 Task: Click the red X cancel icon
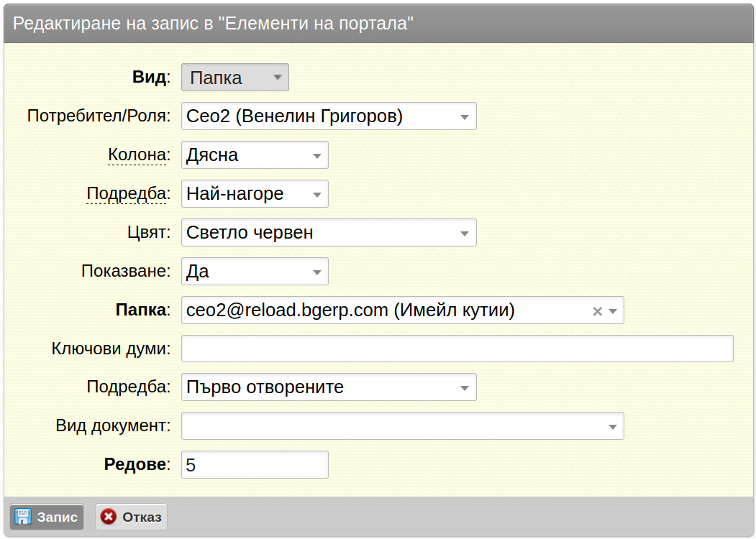[109, 517]
